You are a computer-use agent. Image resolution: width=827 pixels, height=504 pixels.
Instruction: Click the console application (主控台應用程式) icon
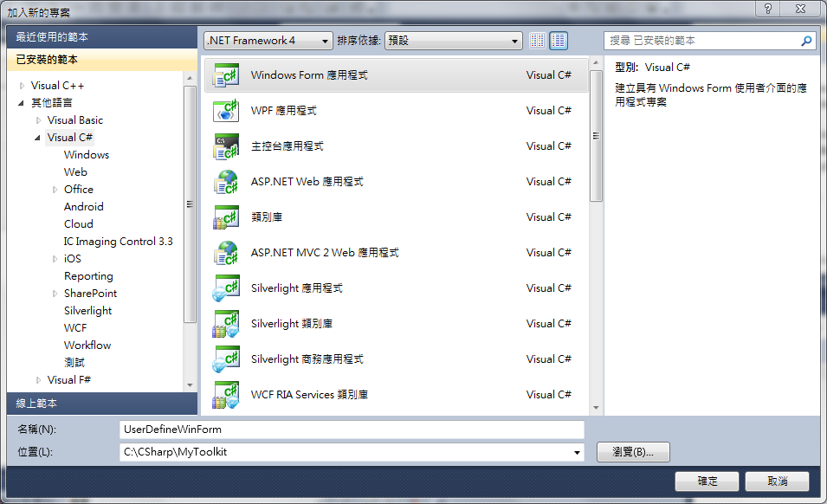226,146
